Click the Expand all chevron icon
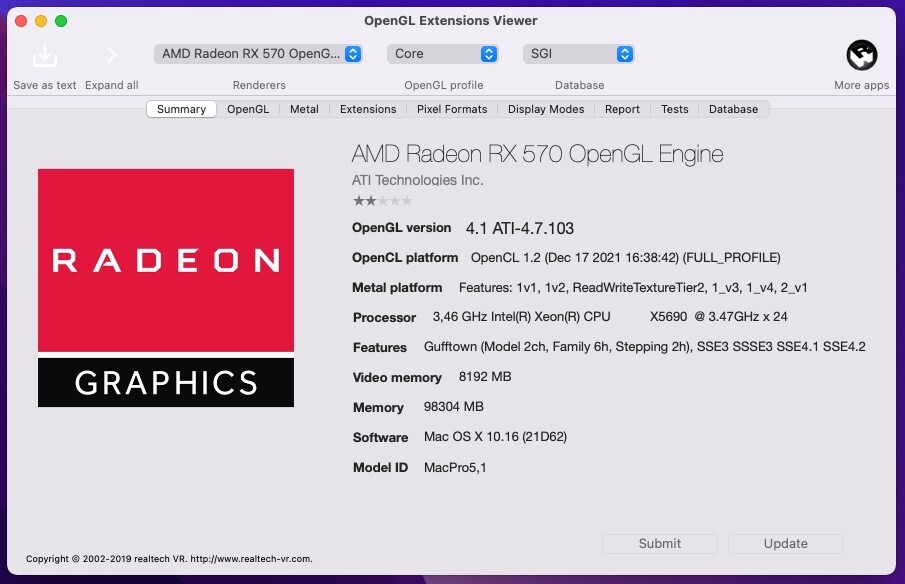 point(112,55)
